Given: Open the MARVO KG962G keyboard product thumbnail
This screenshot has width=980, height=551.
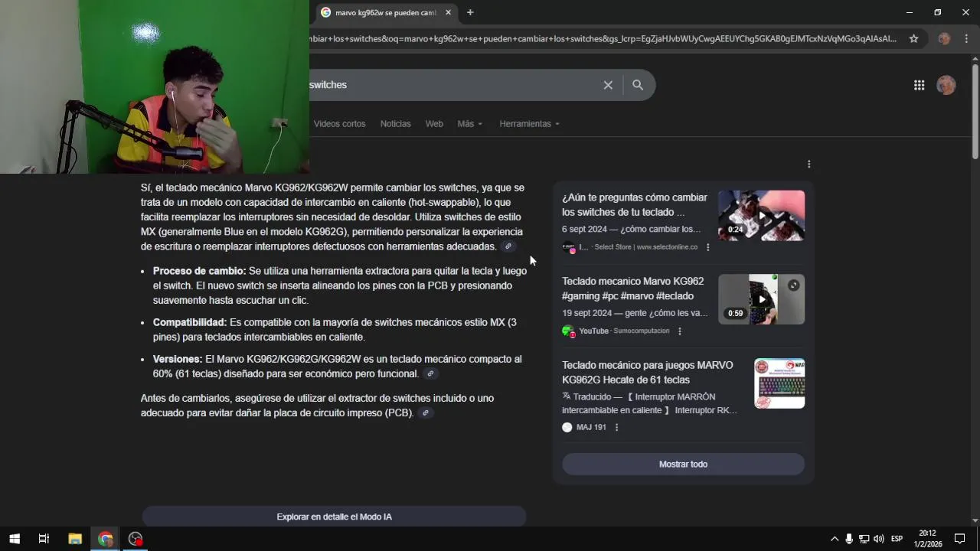Looking at the screenshot, I should pyautogui.click(x=779, y=383).
